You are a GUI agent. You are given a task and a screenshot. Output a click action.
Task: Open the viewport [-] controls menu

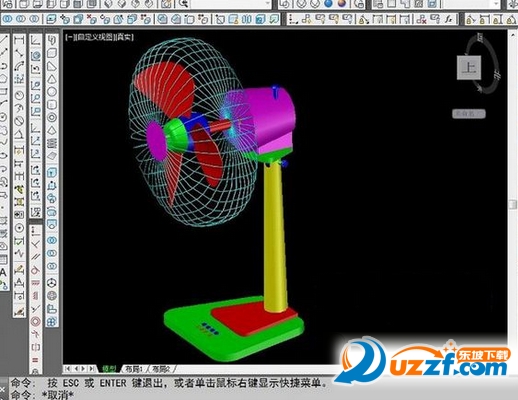(x=70, y=37)
